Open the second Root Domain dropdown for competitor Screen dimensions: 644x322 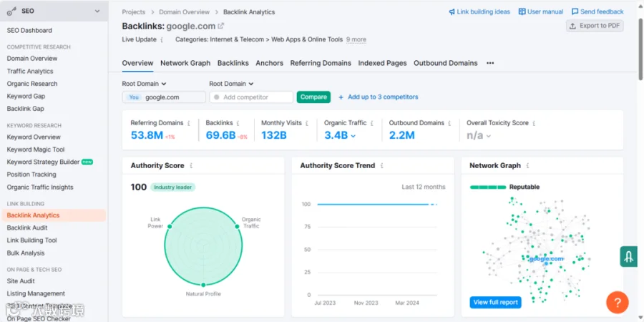click(x=231, y=84)
